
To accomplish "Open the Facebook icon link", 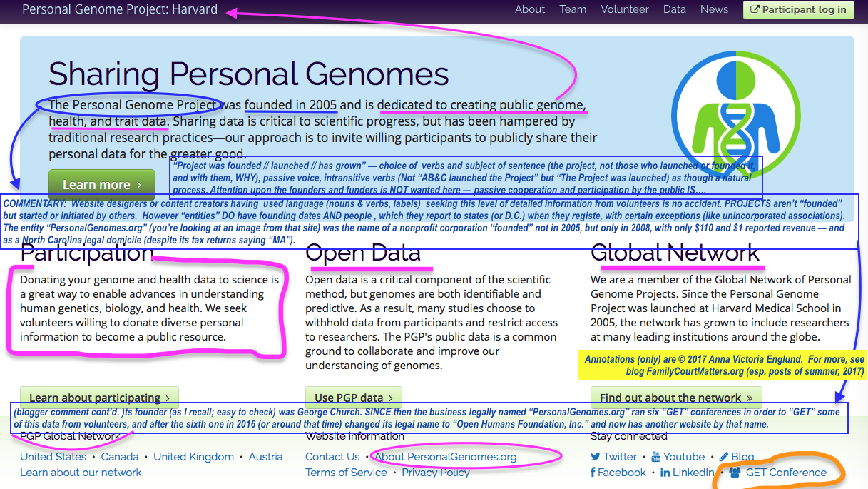I will (593, 473).
